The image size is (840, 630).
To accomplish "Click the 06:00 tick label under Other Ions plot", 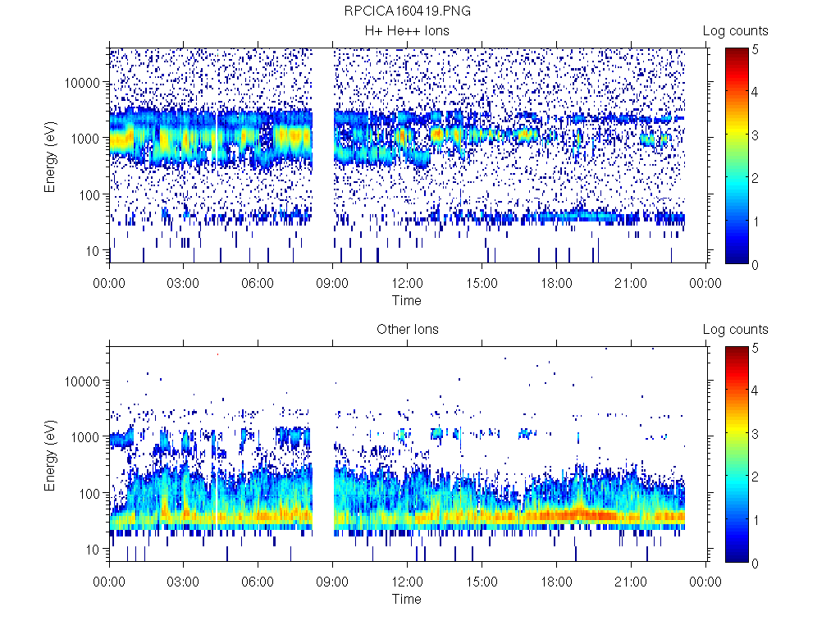I will click(x=258, y=582).
